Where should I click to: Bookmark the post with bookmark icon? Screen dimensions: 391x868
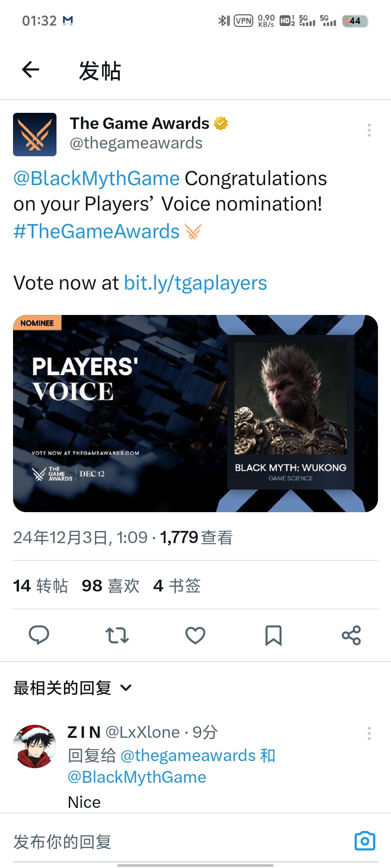pyautogui.click(x=273, y=635)
